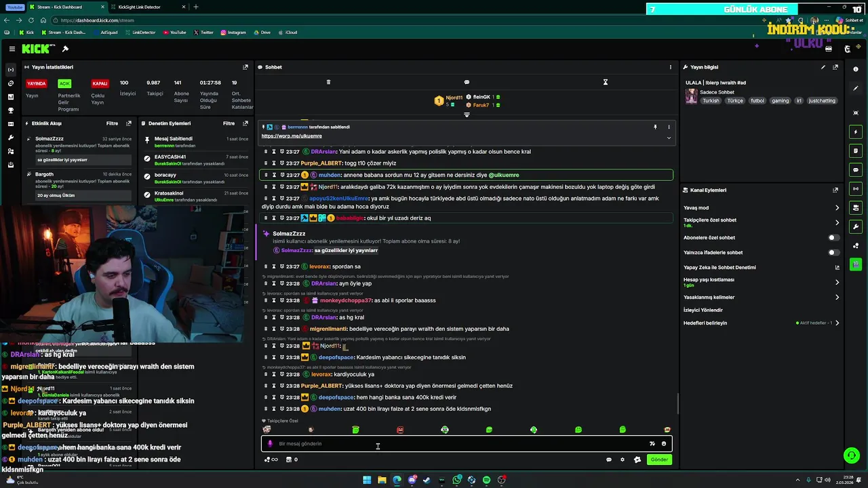
Task: Open Steam from the taskbar
Action: 427,480
